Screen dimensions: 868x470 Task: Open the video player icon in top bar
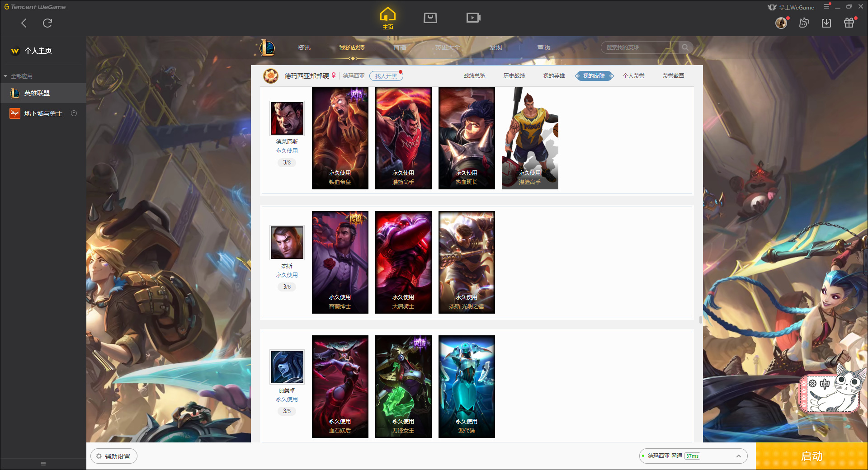(x=473, y=18)
